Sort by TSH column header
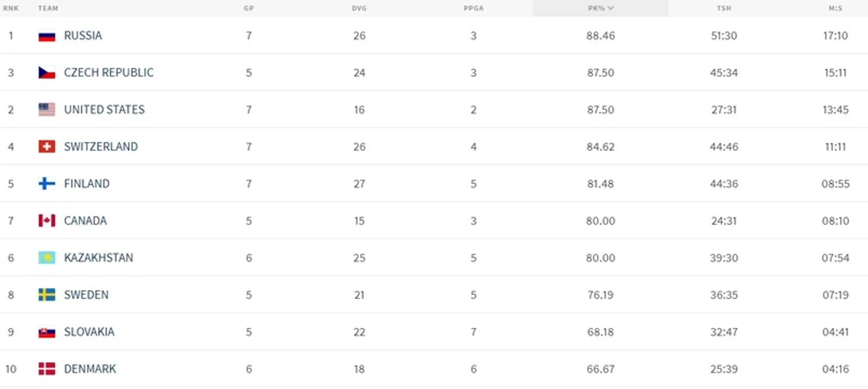Viewport: 868px width, 389px height. (724, 8)
